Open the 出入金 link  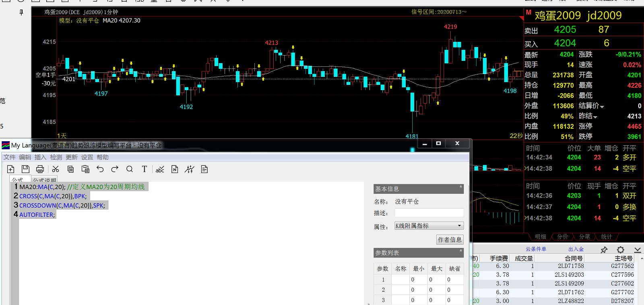(x=576, y=249)
